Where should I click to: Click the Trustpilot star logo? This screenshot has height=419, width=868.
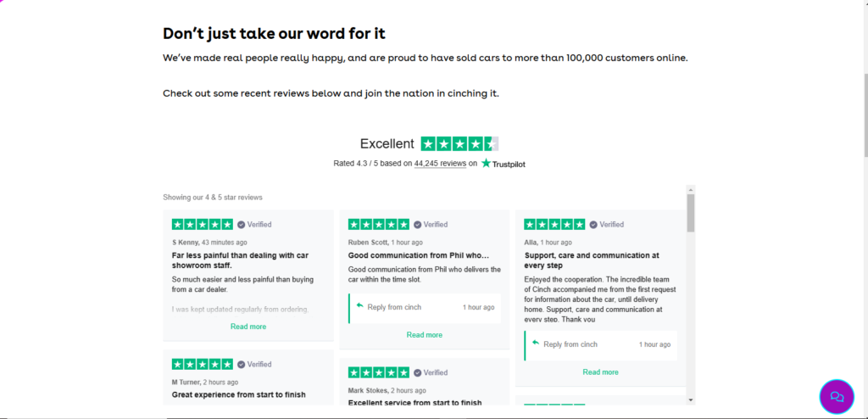(487, 164)
